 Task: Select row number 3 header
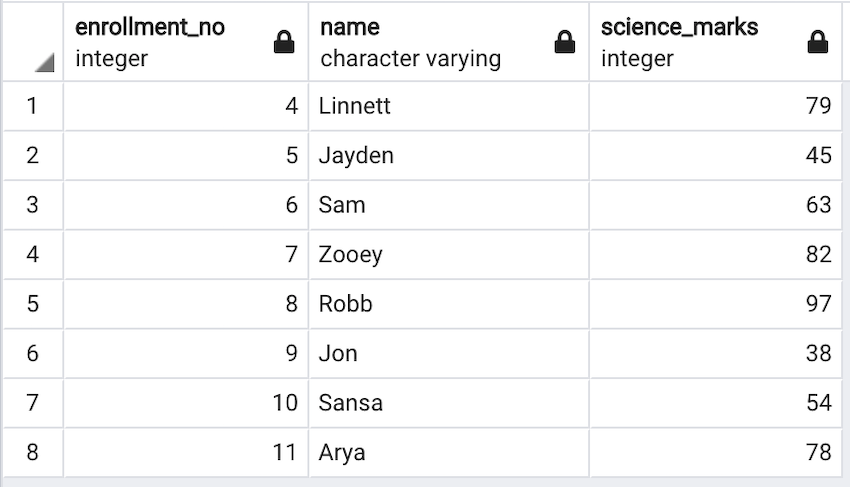[32, 205]
